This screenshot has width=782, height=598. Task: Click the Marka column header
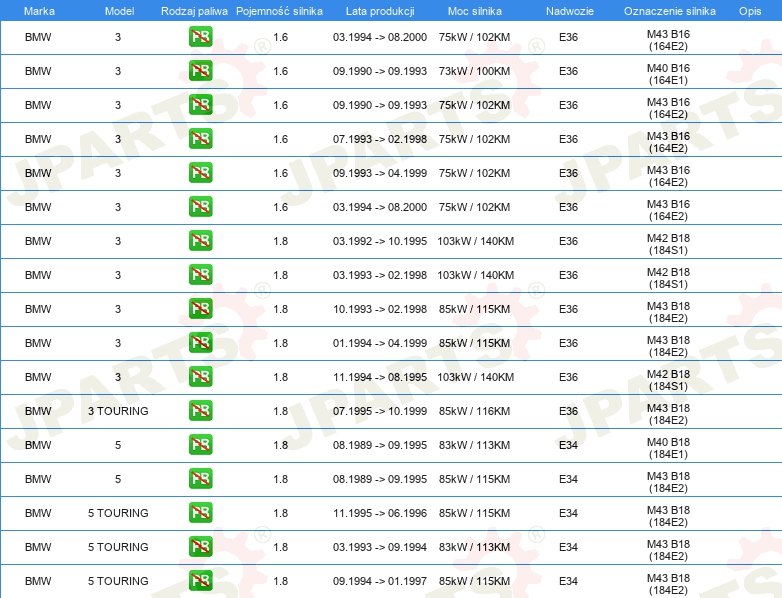coord(39,11)
